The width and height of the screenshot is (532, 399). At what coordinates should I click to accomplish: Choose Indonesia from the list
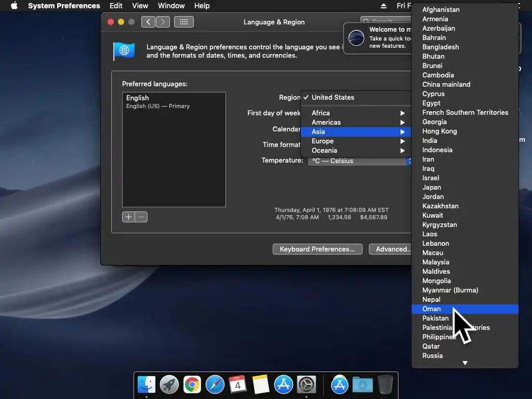tap(465, 150)
